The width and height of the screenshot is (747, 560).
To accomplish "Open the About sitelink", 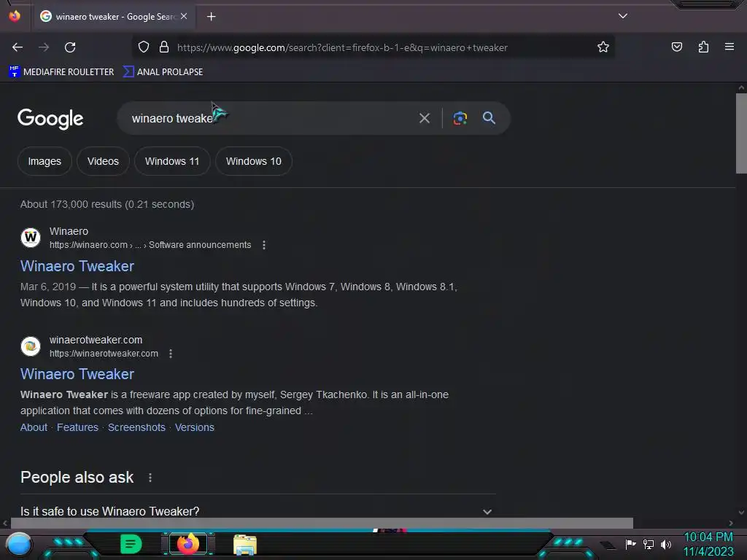I will (x=34, y=427).
